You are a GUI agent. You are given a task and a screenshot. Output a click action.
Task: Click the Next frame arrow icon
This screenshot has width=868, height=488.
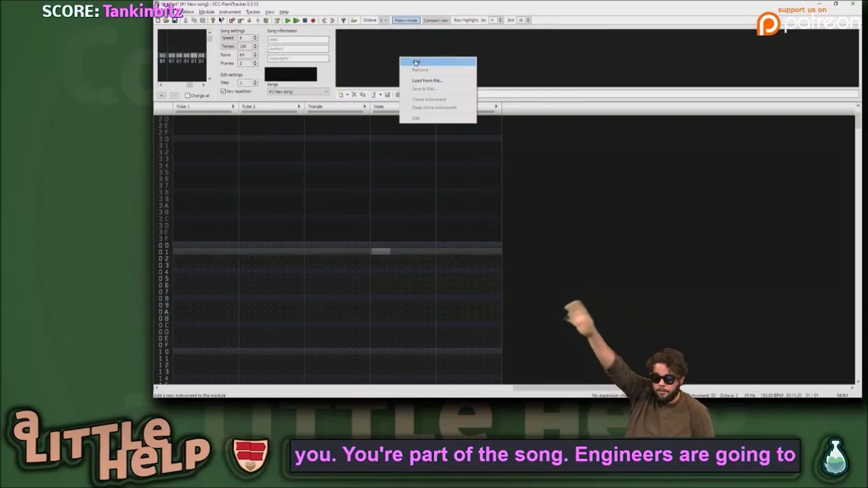point(332,20)
